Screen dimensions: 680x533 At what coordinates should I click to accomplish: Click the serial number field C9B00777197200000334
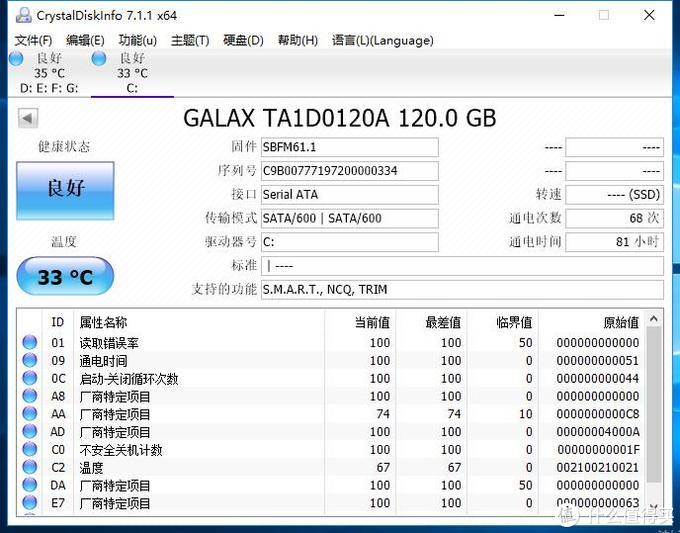[x=350, y=171]
